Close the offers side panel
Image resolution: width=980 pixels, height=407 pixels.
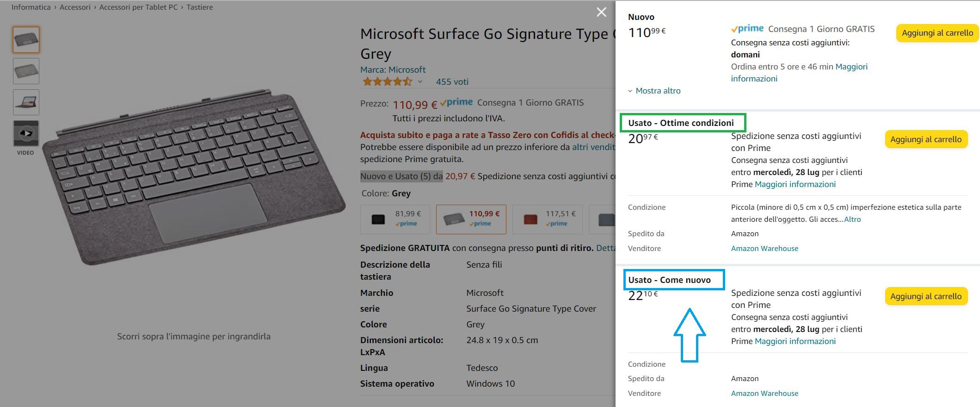(601, 12)
